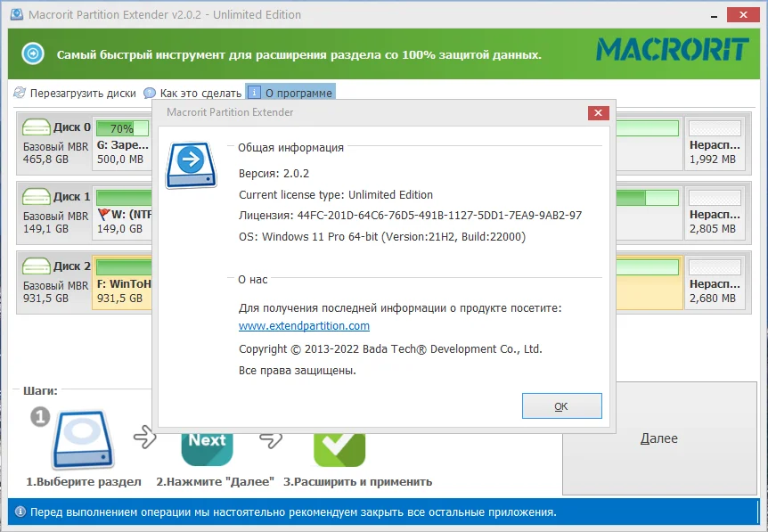Click the Диск 0 drive icon
This screenshot has height=532, width=768.
click(37, 127)
